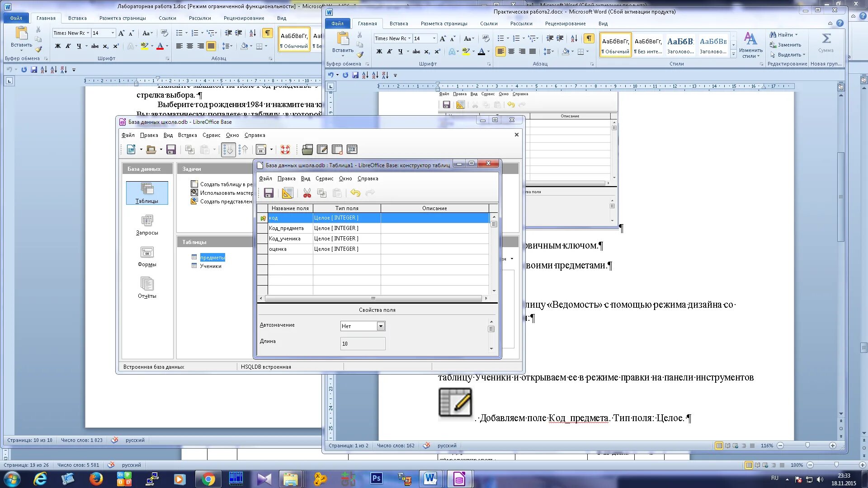Click Edit table icon in Base toolbar

pos(322,150)
